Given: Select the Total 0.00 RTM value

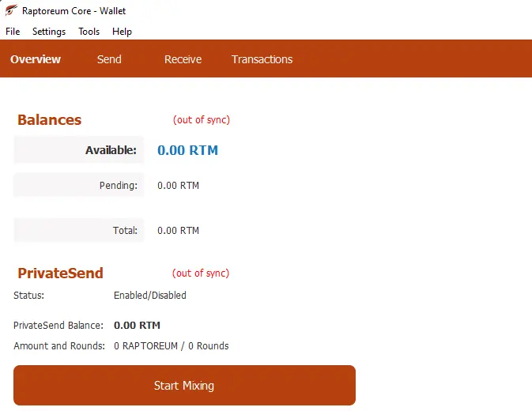Looking at the screenshot, I should click(x=178, y=231).
